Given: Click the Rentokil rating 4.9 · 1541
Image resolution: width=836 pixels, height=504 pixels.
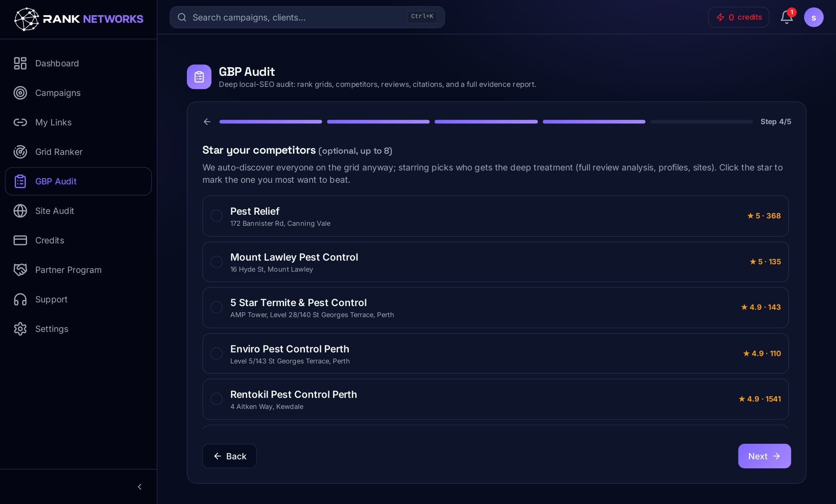Looking at the screenshot, I should click(759, 399).
